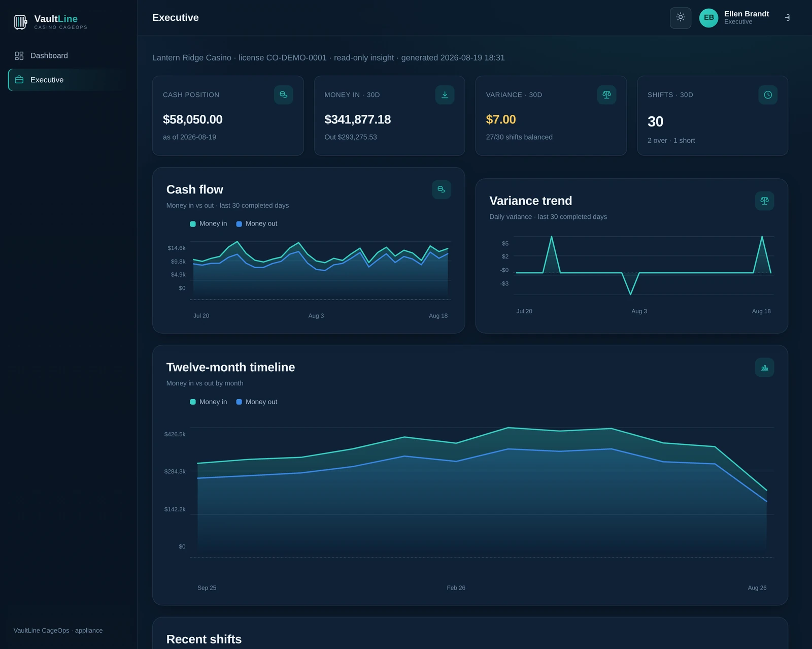Toggle Money out series in Cash flow legend
This screenshot has width=812, height=649.
pos(257,224)
